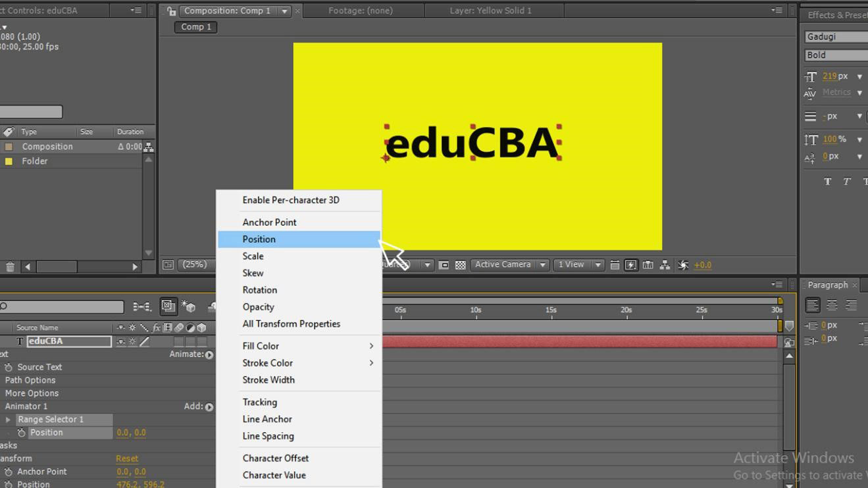Choose Position from the Animate menu
The height and width of the screenshot is (488, 868).
[x=299, y=239]
